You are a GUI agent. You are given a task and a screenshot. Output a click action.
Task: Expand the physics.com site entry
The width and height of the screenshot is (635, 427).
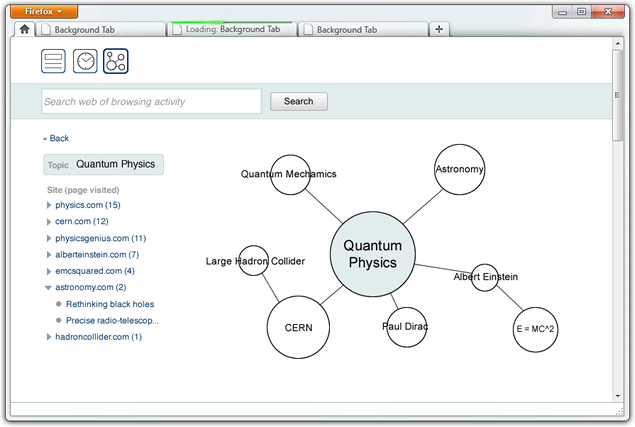click(x=49, y=205)
